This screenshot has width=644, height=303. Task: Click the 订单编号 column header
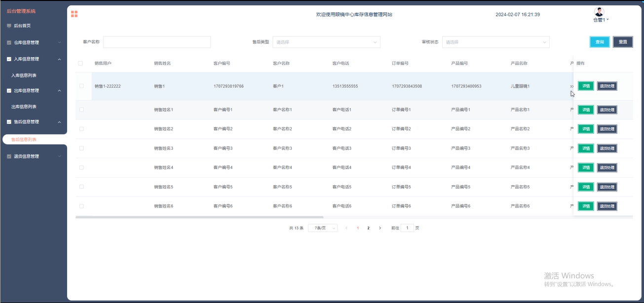click(400, 64)
